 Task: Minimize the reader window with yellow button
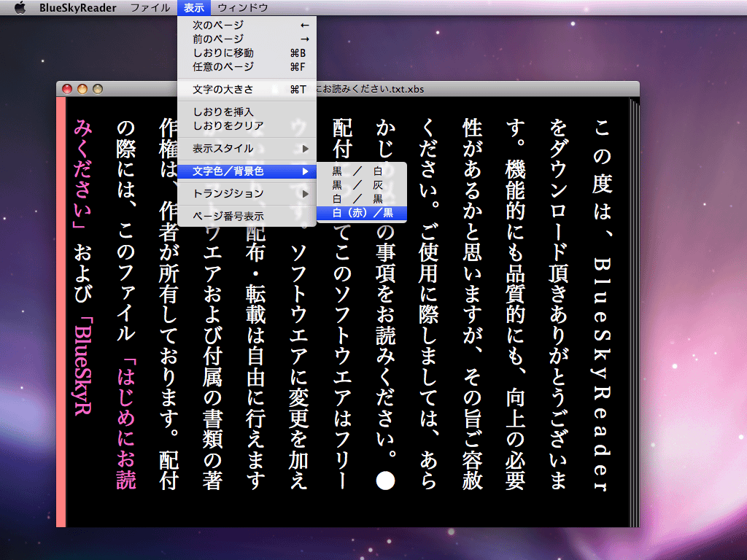click(x=82, y=89)
